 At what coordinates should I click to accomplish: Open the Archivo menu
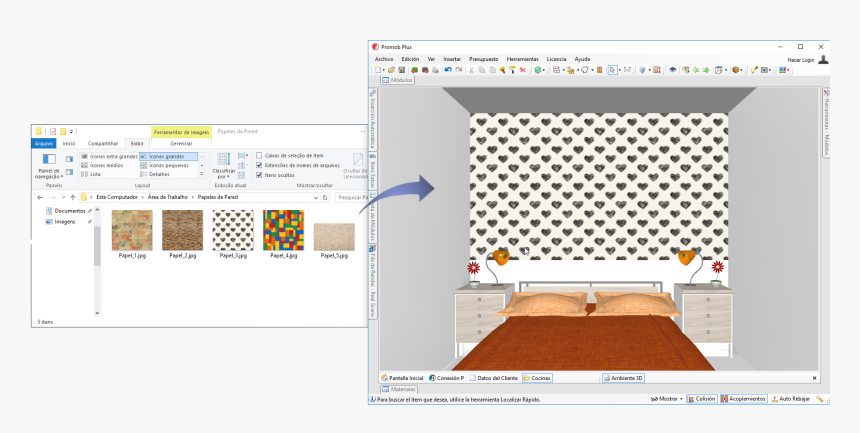[x=384, y=59]
